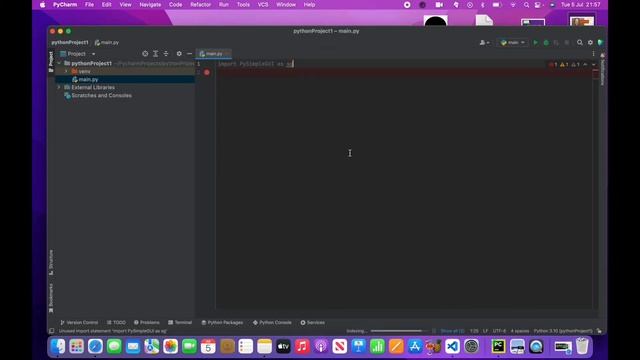Image resolution: width=640 pixels, height=360 pixels.
Task: Click Spotlight search in macOS menu bar
Action: click(x=527, y=5)
